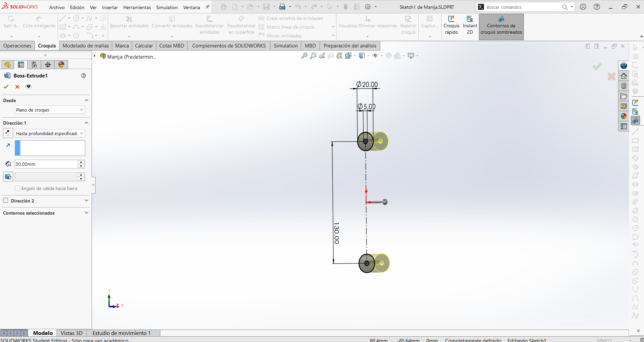
Task: Switch to the Operaciones tab
Action: (18, 46)
